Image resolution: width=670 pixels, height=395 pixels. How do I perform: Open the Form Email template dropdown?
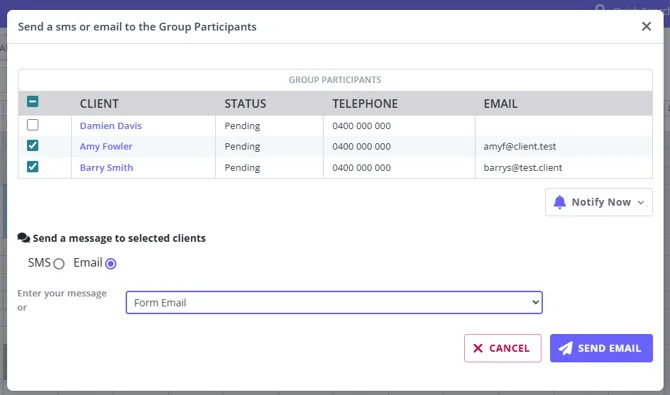click(x=334, y=303)
